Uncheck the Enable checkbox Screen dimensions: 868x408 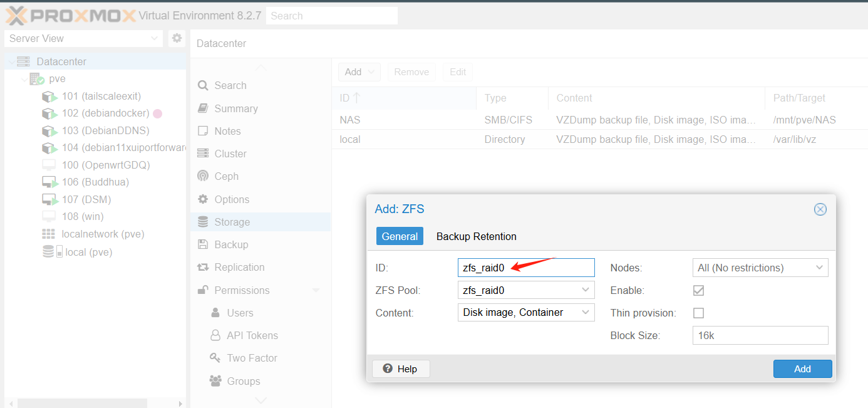(x=698, y=290)
